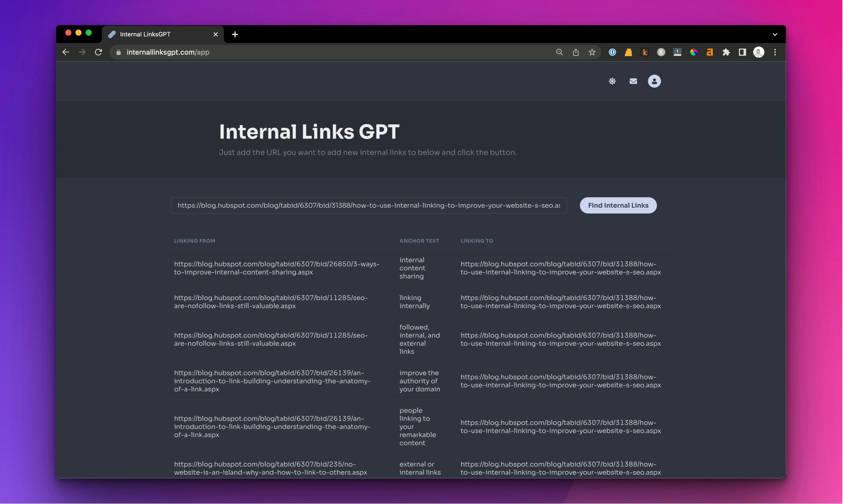Click the Find Internal Links button
The height and width of the screenshot is (504, 843).
pos(618,206)
